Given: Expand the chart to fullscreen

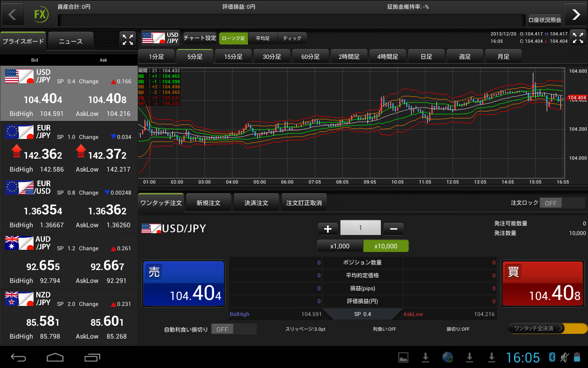Looking at the screenshot, I should pyautogui.click(x=578, y=38).
